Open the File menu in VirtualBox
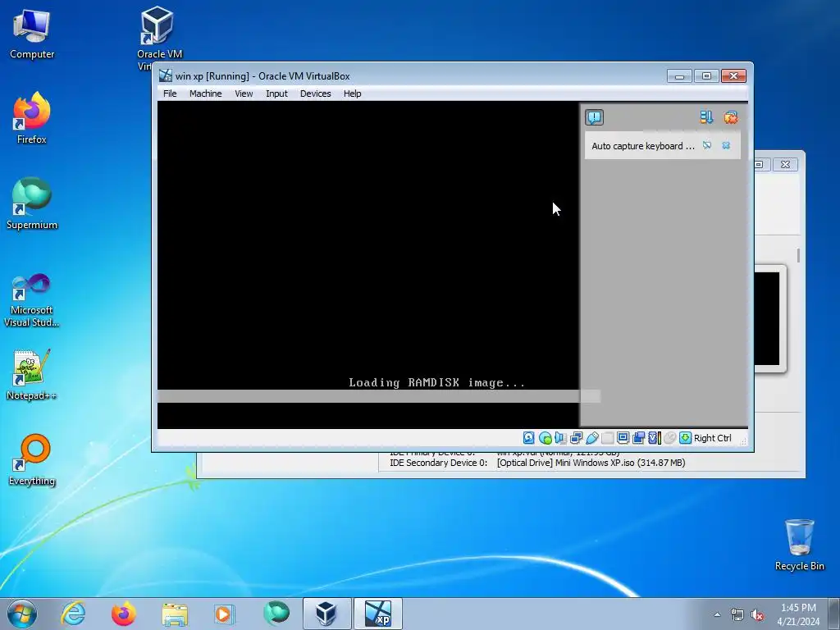Image resolution: width=840 pixels, height=630 pixels. click(x=170, y=94)
